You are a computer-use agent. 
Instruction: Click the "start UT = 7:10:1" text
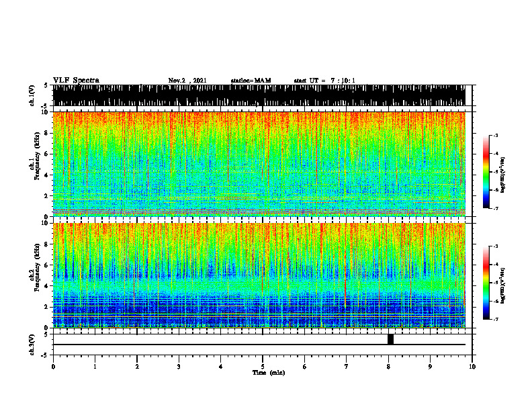(x=324, y=81)
